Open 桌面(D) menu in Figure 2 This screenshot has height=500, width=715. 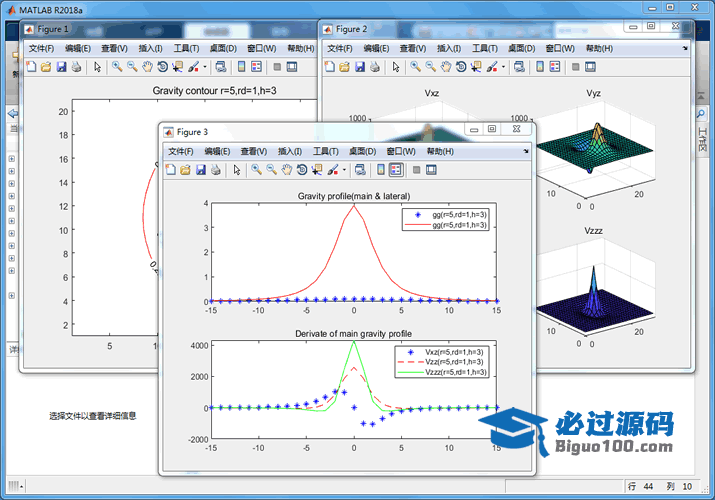pos(522,48)
